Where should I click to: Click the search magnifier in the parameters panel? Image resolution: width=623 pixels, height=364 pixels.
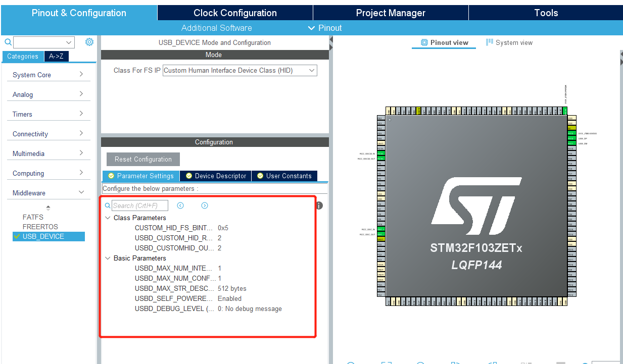108,205
